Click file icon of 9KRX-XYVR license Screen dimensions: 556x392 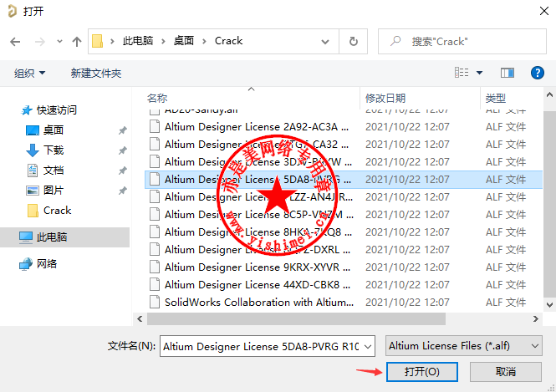tap(154, 267)
